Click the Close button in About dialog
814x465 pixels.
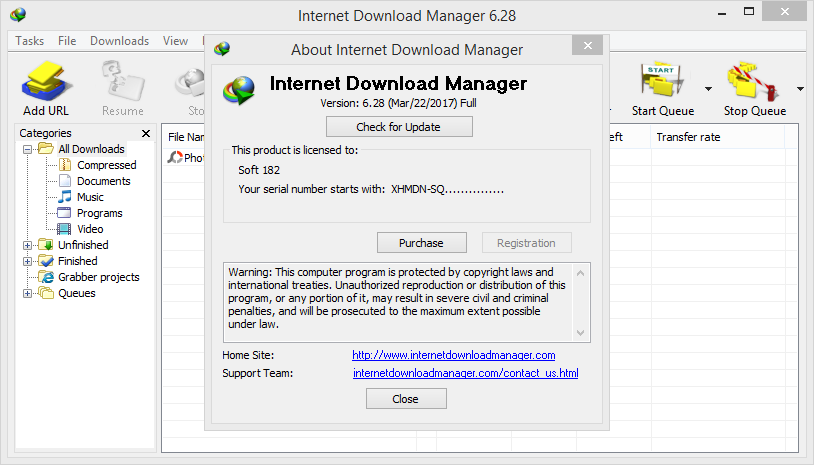click(x=406, y=399)
